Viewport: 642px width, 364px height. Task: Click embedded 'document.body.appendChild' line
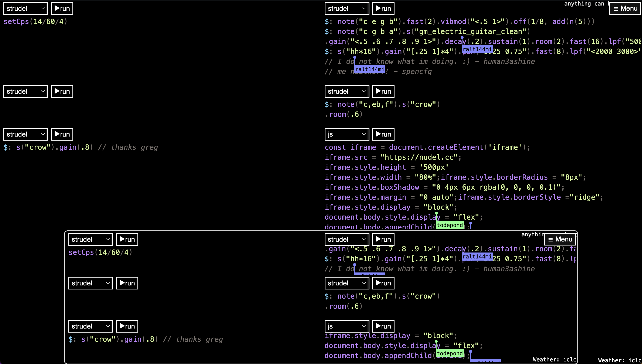pos(397,356)
